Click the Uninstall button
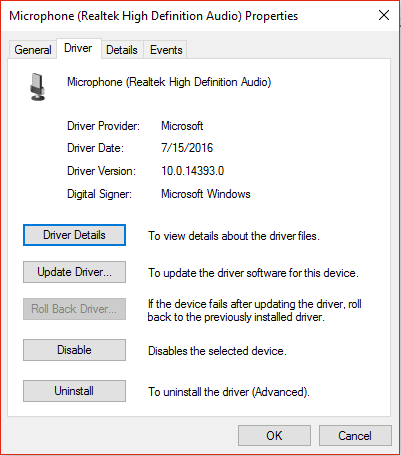 click(x=74, y=391)
